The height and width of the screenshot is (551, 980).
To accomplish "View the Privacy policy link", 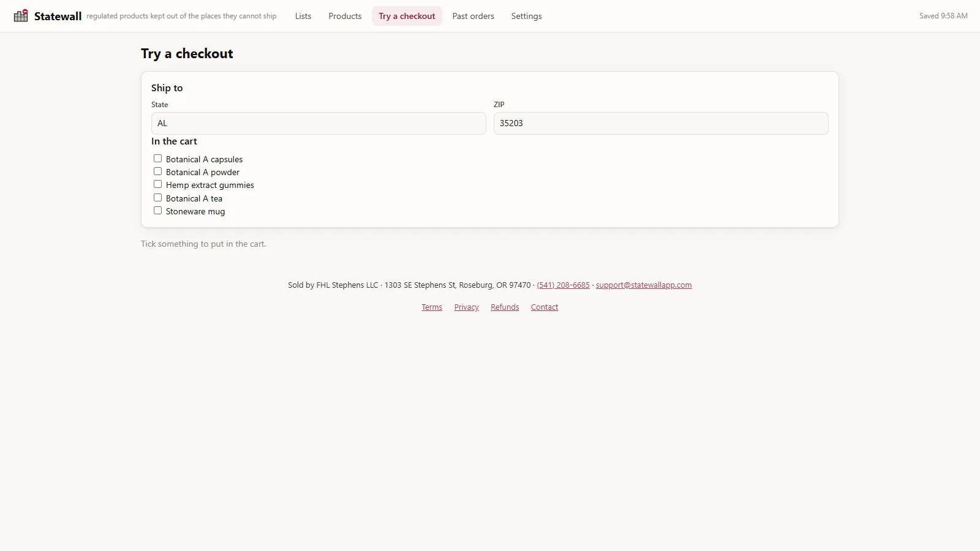I will [x=467, y=307].
